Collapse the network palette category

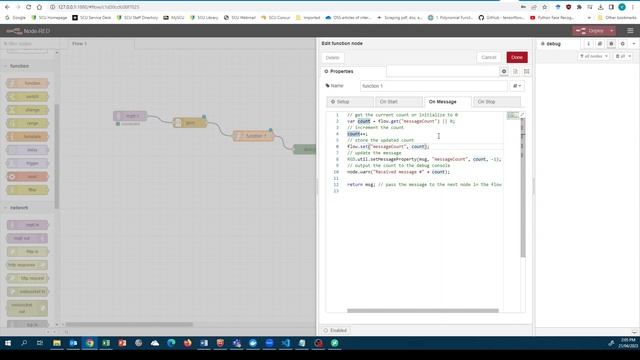click(x=18, y=208)
